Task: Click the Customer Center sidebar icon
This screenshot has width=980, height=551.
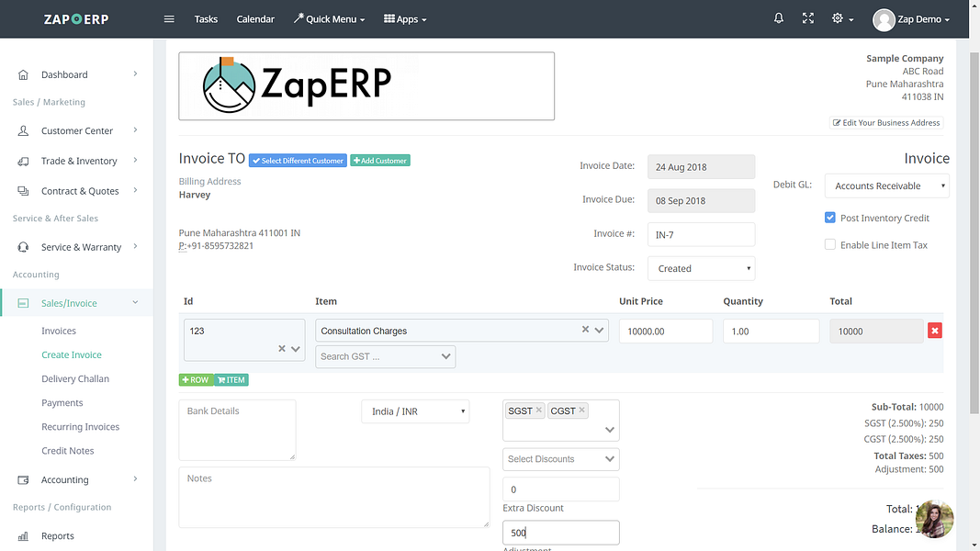Action: [22, 130]
